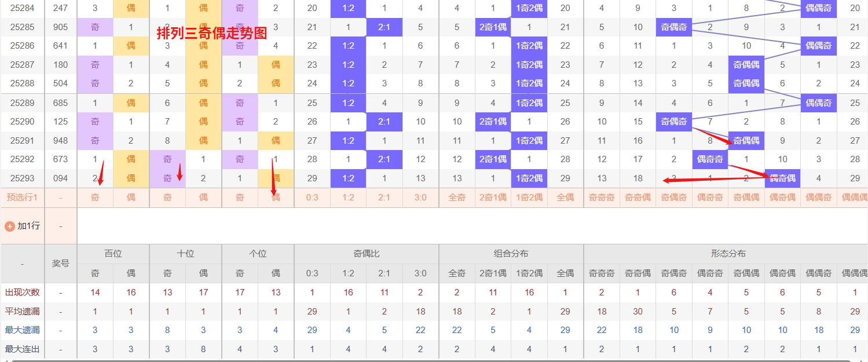Pick 全偶 in the 预选行1 row
The width and height of the screenshot is (868, 362).
click(x=565, y=198)
